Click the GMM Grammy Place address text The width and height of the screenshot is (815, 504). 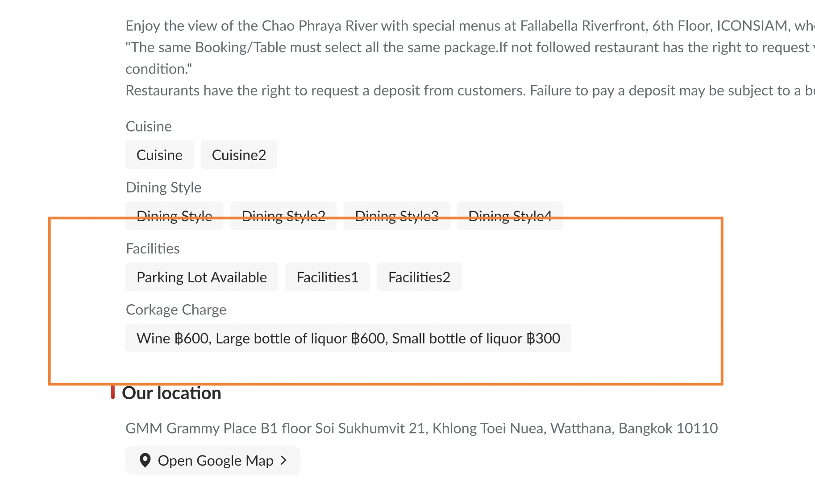coord(421,428)
